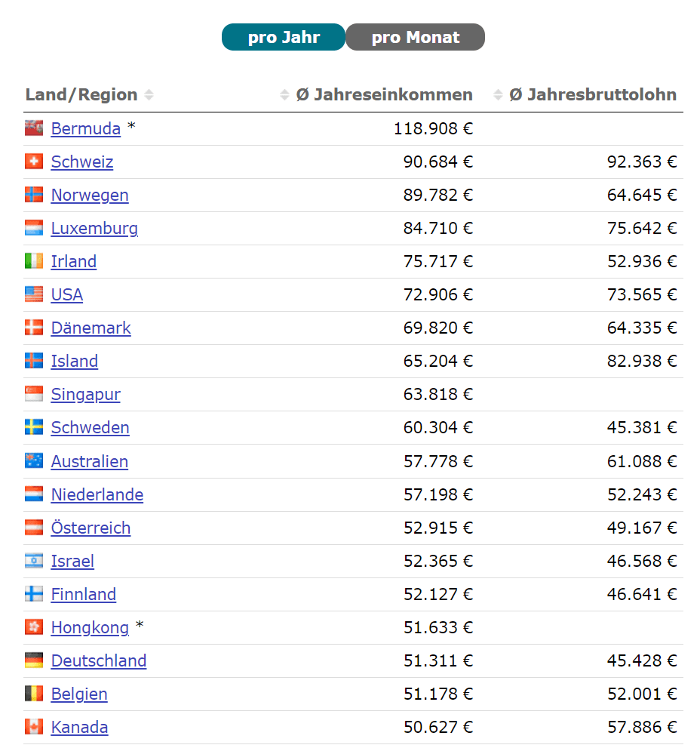
Task: Select the pro Jahr view
Action: [284, 37]
